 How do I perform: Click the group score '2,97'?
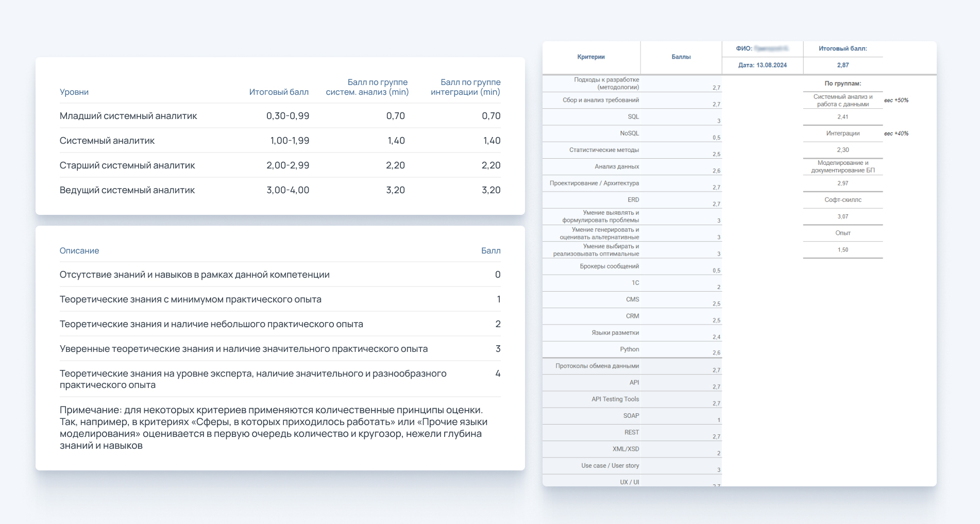pyautogui.click(x=843, y=183)
